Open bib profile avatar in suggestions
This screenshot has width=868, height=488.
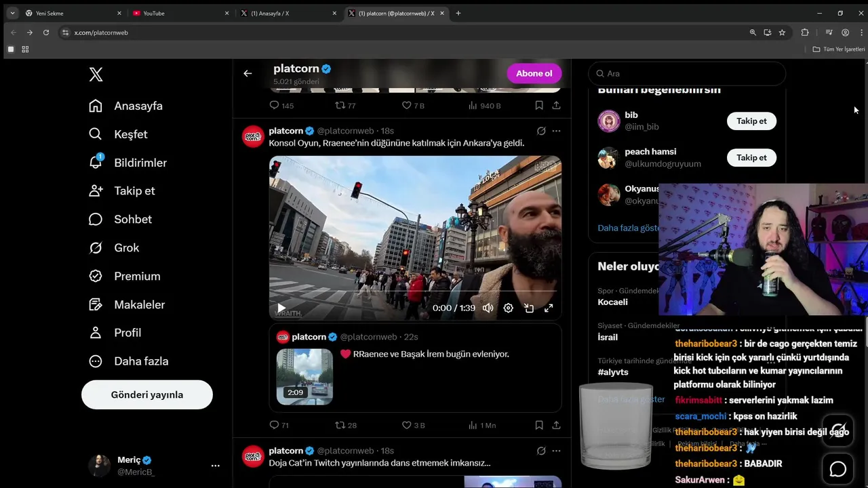pos(609,121)
